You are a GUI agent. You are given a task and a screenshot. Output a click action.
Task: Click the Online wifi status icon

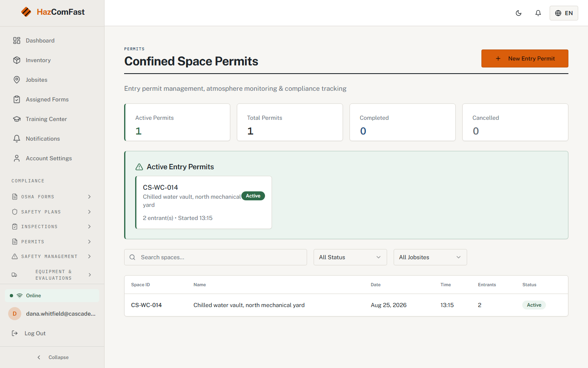coord(20,296)
